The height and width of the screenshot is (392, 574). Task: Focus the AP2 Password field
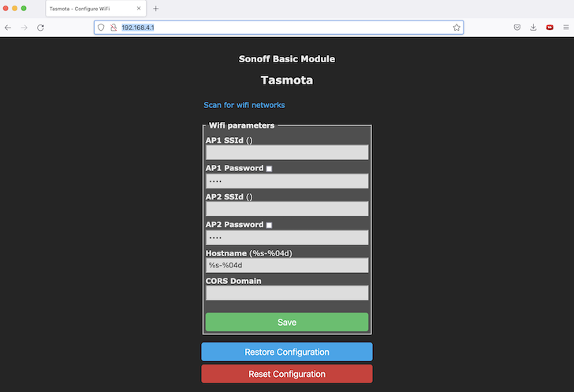(x=287, y=237)
